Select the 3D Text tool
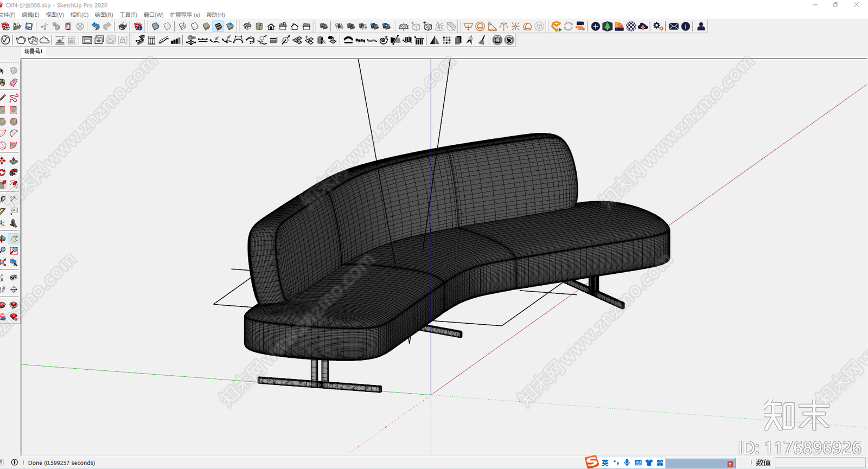 [14, 223]
